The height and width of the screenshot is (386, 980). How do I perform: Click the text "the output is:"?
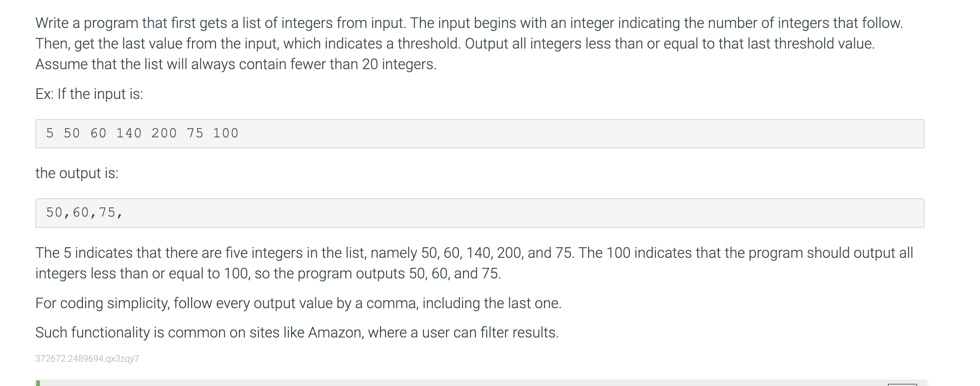click(x=77, y=173)
